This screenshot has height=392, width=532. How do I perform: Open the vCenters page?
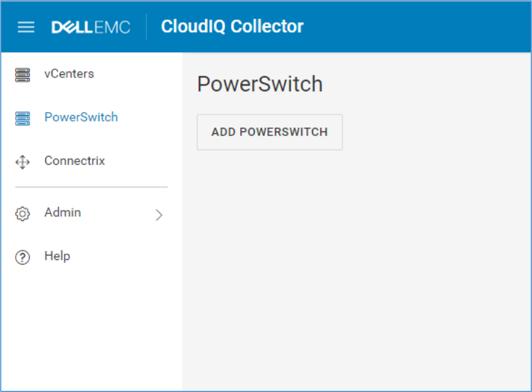pos(69,74)
